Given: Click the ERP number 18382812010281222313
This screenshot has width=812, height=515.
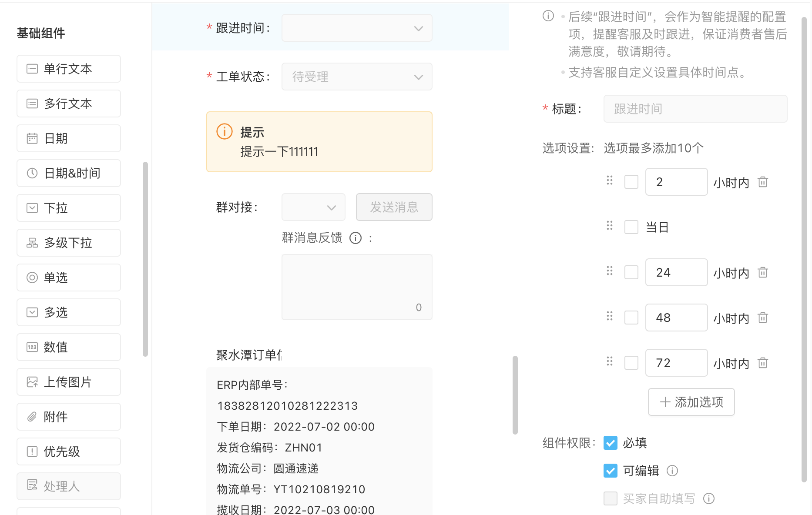Looking at the screenshot, I should [x=287, y=406].
